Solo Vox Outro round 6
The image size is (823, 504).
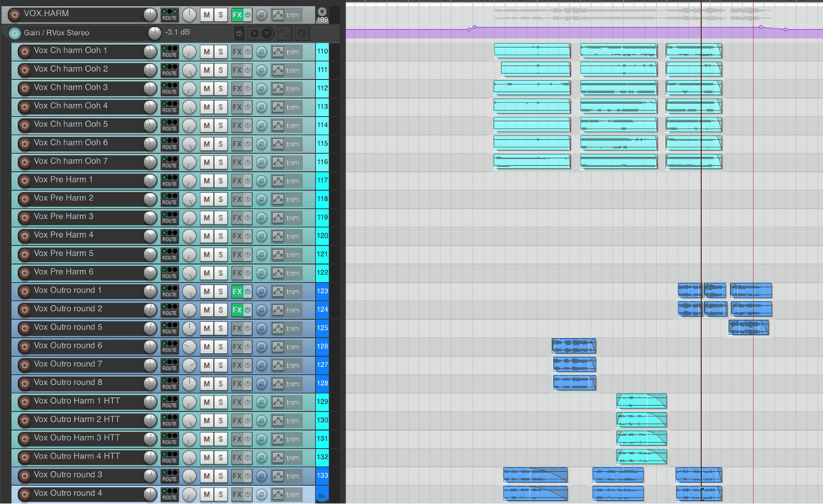point(221,347)
